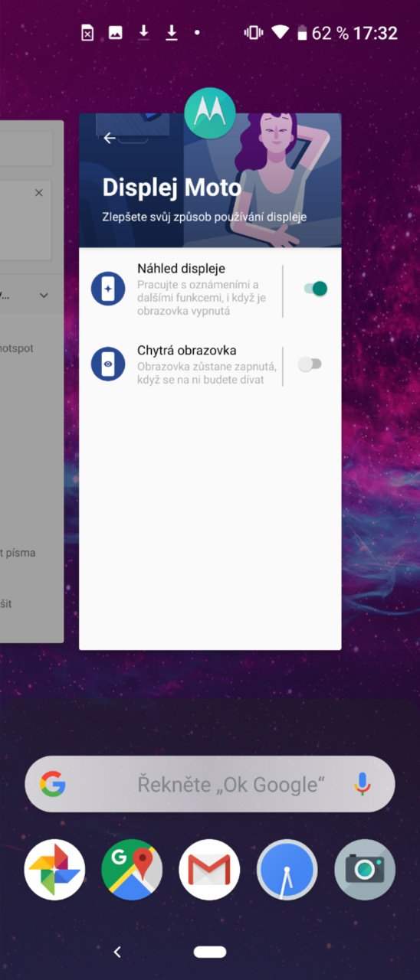Open the Camera app
The image size is (420, 980).
pyautogui.click(x=365, y=870)
